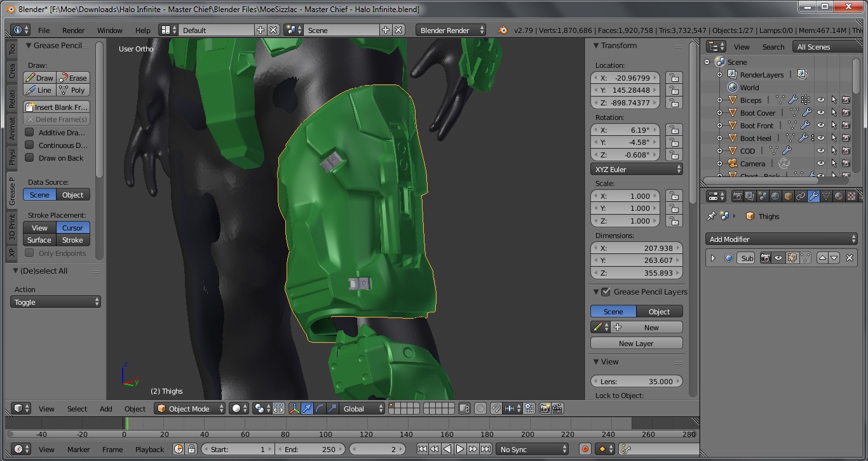Jump to the last frame in timeline
Viewport: 868px width, 461px height.
pyautogui.click(x=485, y=449)
